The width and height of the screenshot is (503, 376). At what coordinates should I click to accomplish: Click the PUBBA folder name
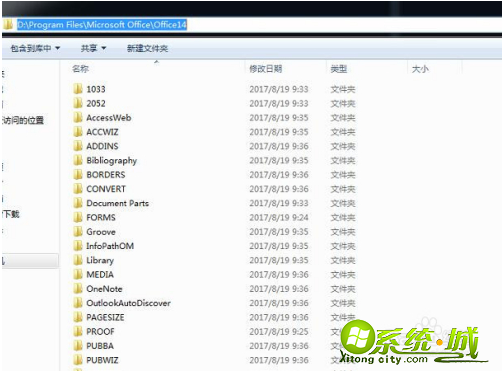pyautogui.click(x=100, y=346)
